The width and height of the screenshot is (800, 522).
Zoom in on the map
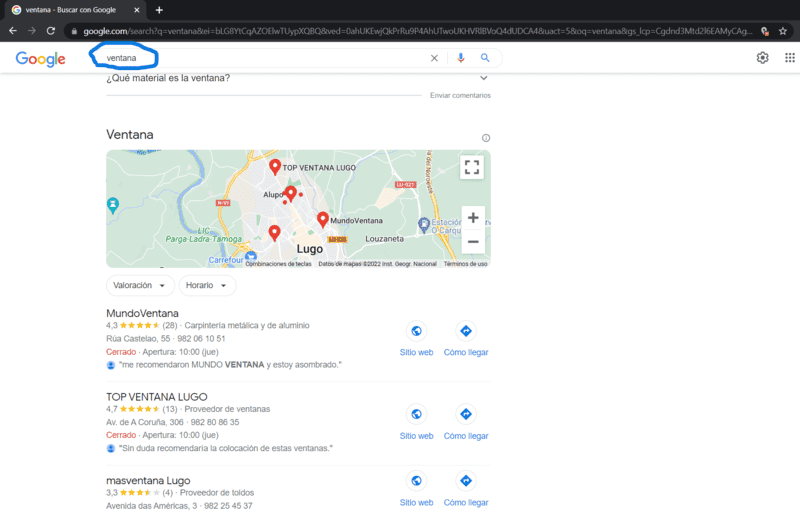pyautogui.click(x=472, y=218)
